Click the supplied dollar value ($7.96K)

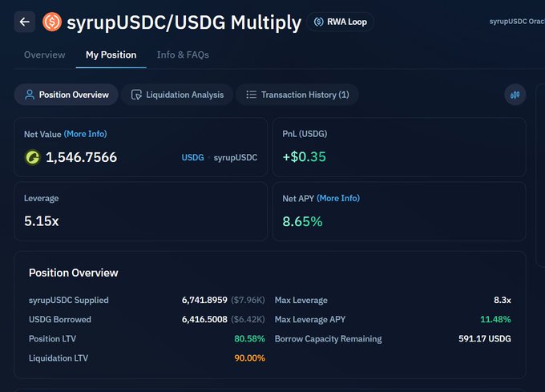[248, 300]
